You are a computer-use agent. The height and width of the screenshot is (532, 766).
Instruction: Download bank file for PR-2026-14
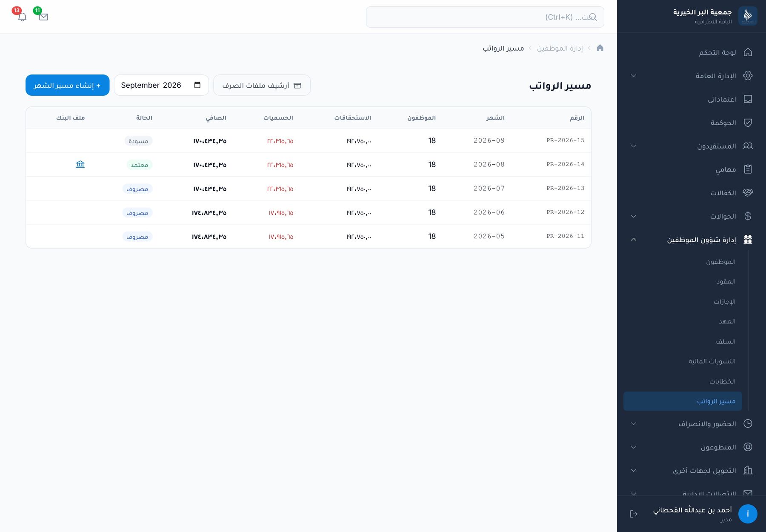click(x=80, y=164)
